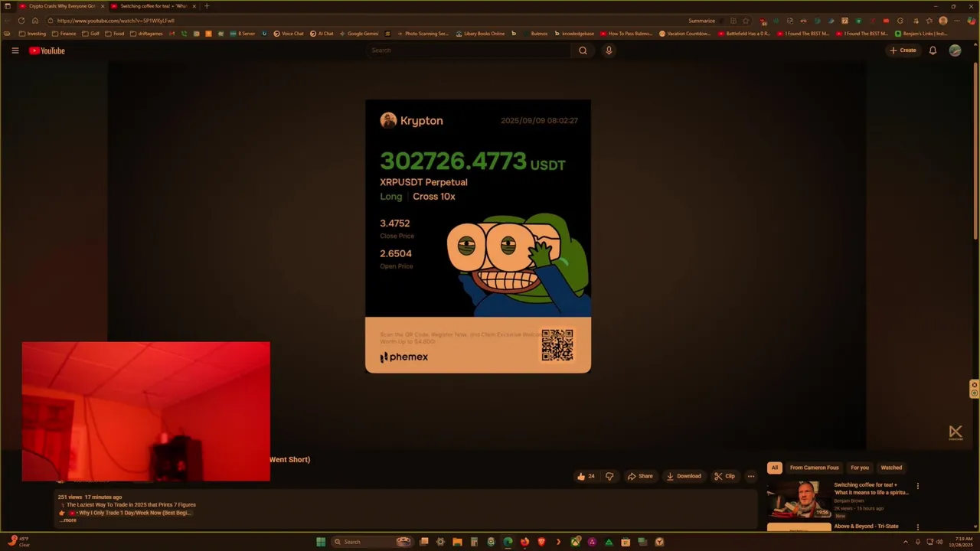Open YouTube notifications bell
Viewport: 980px width, 551px height.
point(933,51)
